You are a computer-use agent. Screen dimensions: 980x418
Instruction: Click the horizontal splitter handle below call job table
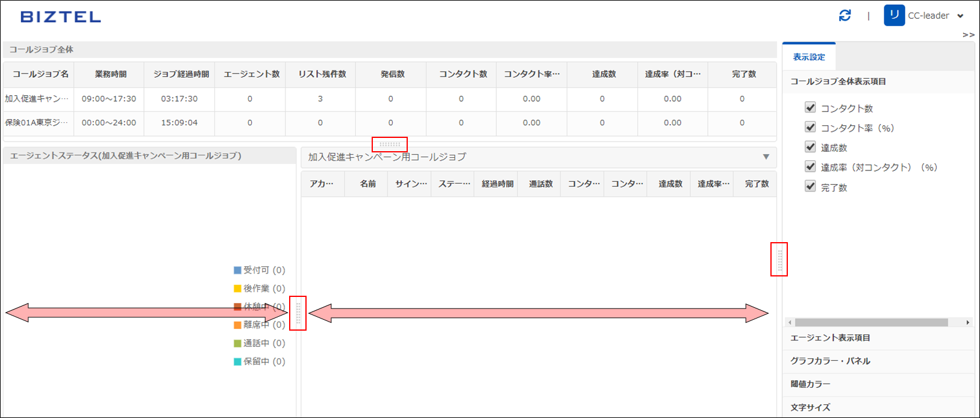(390, 145)
